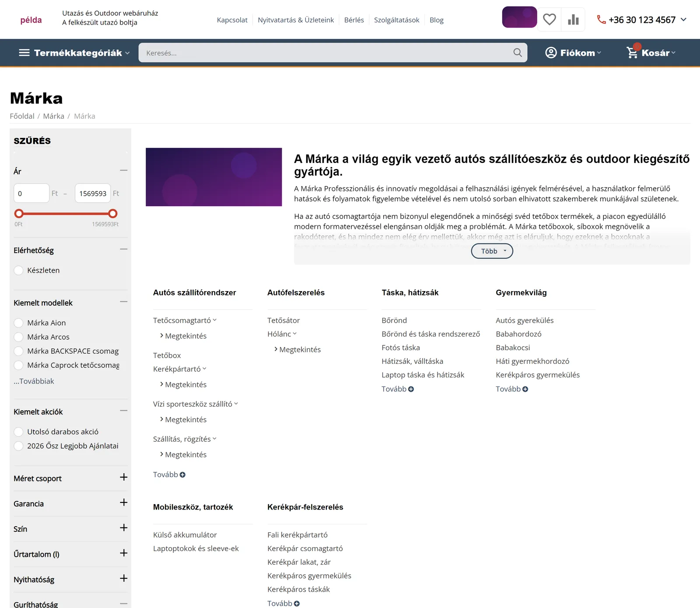
Task: Select the Márka Aion model filter
Action: click(x=19, y=323)
